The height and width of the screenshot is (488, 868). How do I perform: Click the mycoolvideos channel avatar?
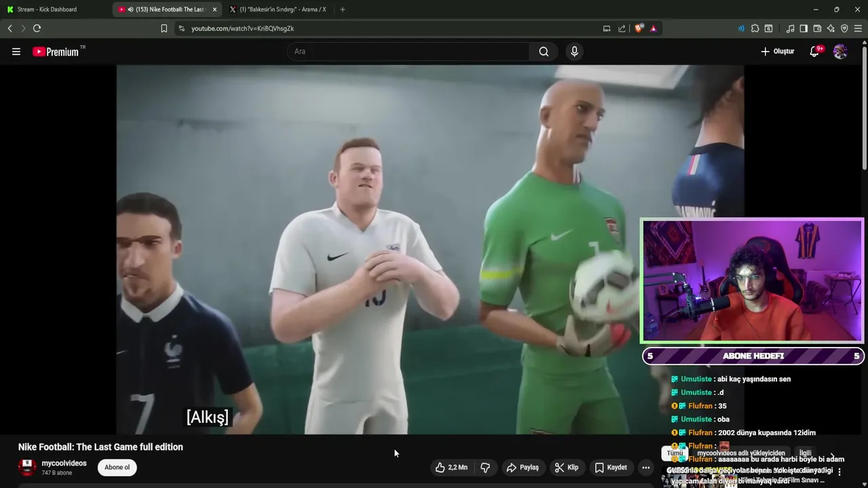coord(27,468)
